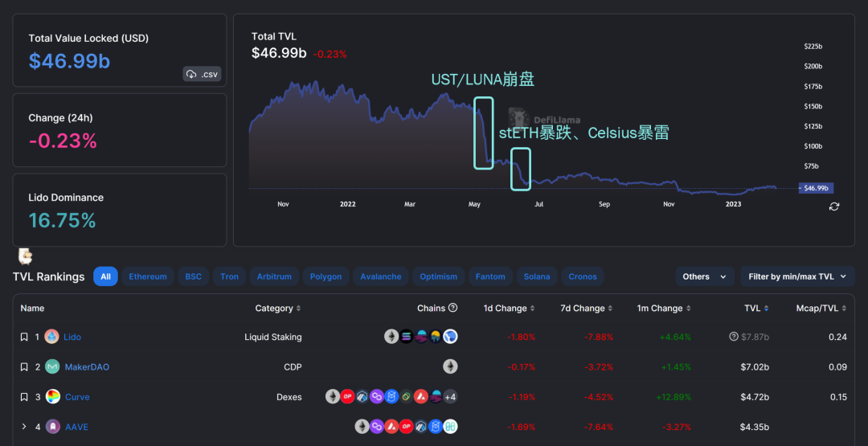Click the Name column header
868x446 pixels.
(x=32, y=309)
